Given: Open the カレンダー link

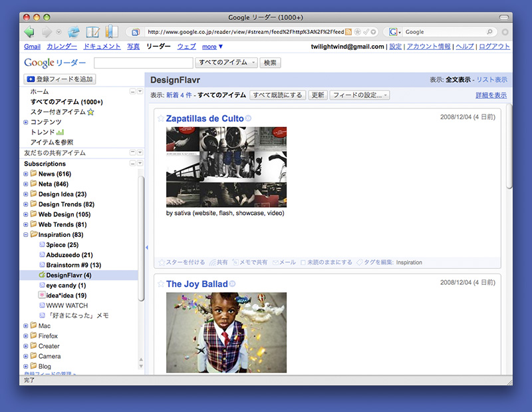Looking at the screenshot, I should coord(62,47).
